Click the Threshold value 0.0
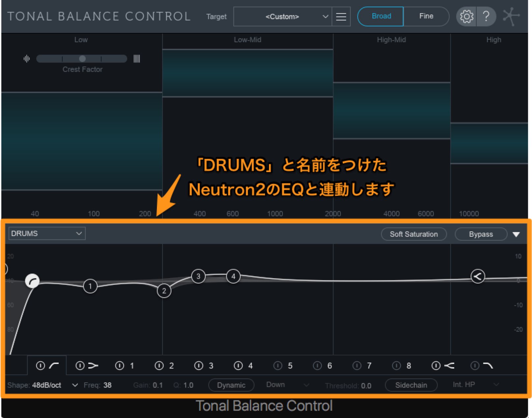The height and width of the screenshot is (418, 532). (x=366, y=385)
